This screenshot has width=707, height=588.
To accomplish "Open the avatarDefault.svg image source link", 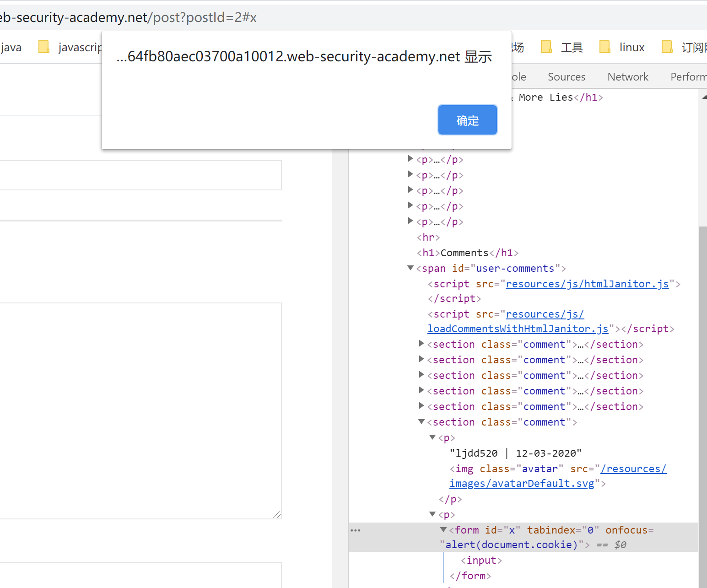I will [x=522, y=483].
